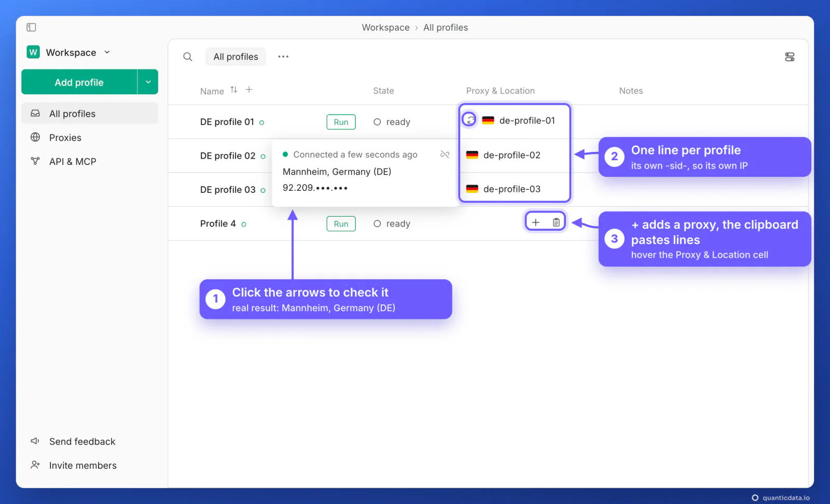Open Send feedback
Viewport: 830px width, 504px height.
[73, 441]
